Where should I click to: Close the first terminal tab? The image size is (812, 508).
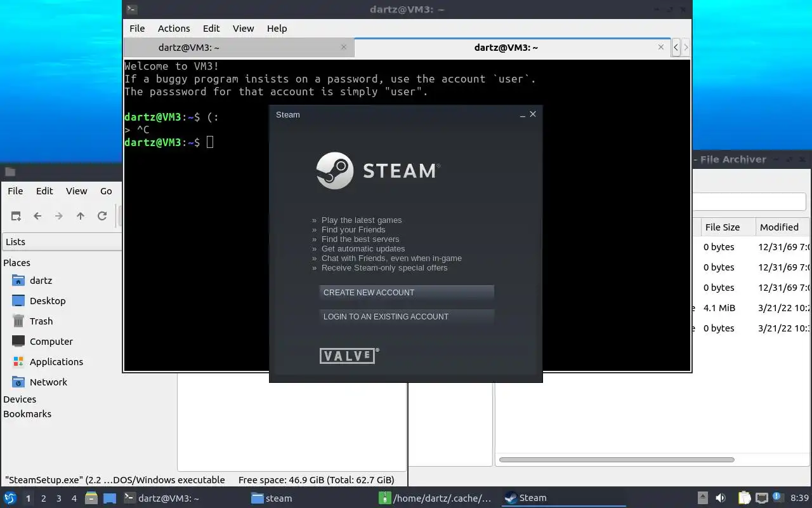[x=344, y=47]
